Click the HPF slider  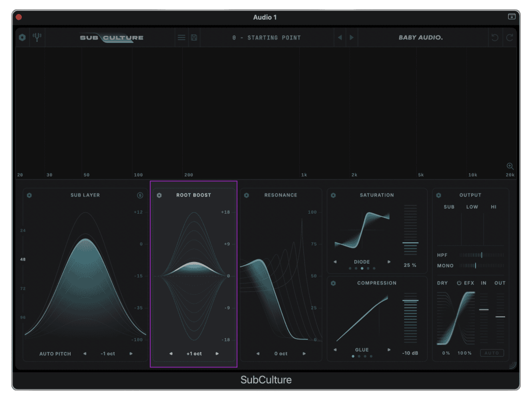click(x=482, y=255)
